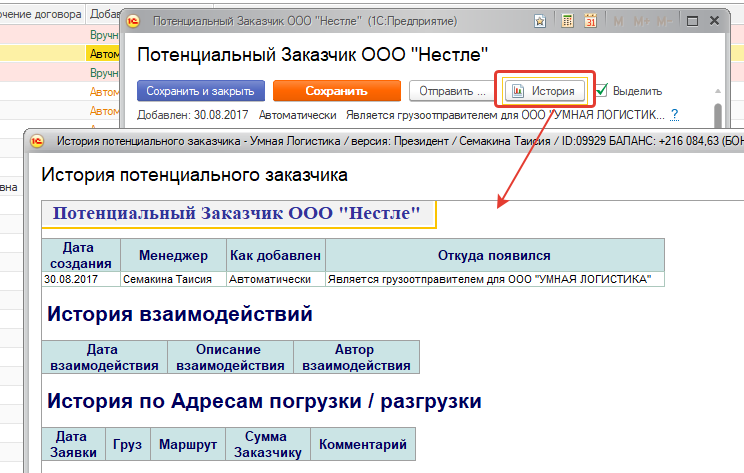Click the 'Семакина Таисия' manager cell

click(173, 279)
